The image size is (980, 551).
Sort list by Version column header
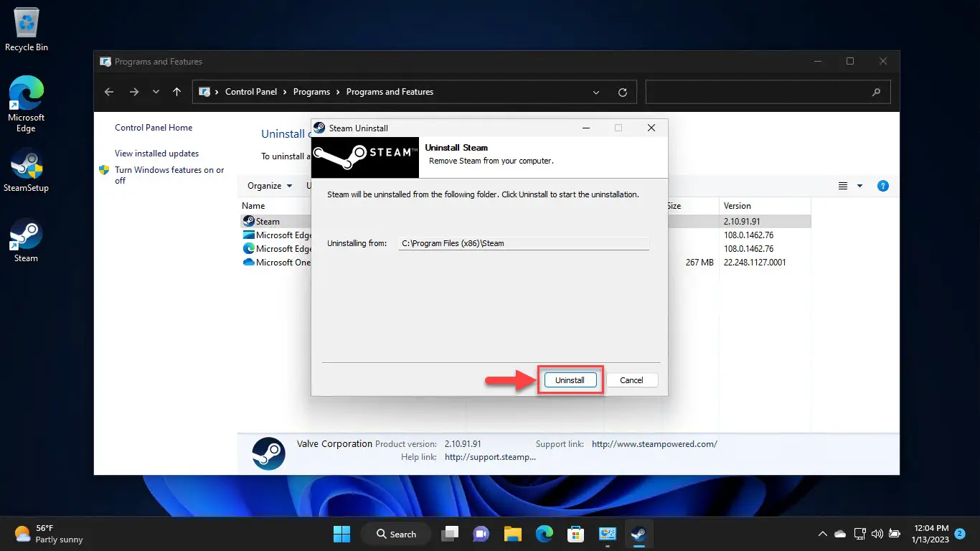pos(738,206)
